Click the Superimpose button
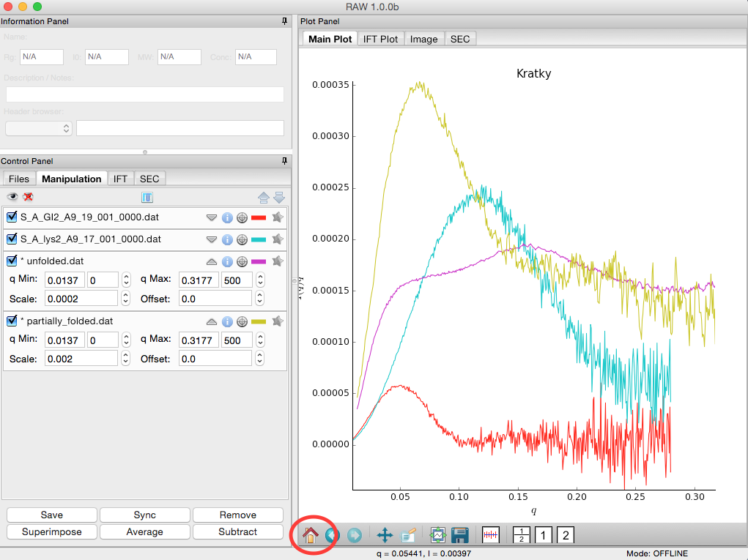The width and height of the screenshot is (748, 560). [x=51, y=532]
